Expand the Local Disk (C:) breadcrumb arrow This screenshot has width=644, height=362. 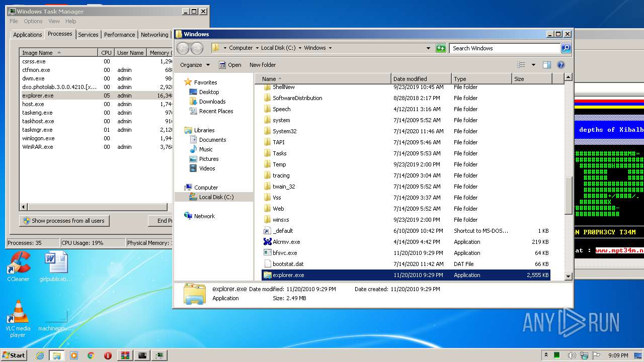[300, 48]
